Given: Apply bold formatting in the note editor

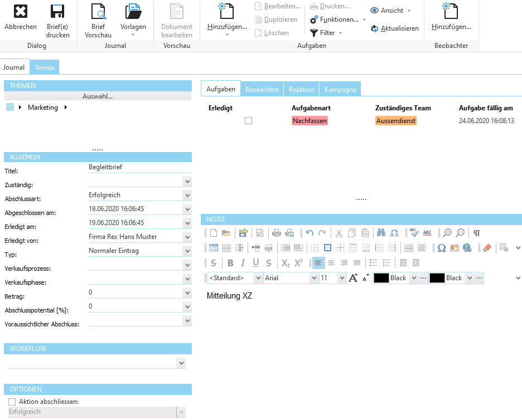Looking at the screenshot, I should pyautogui.click(x=230, y=262).
